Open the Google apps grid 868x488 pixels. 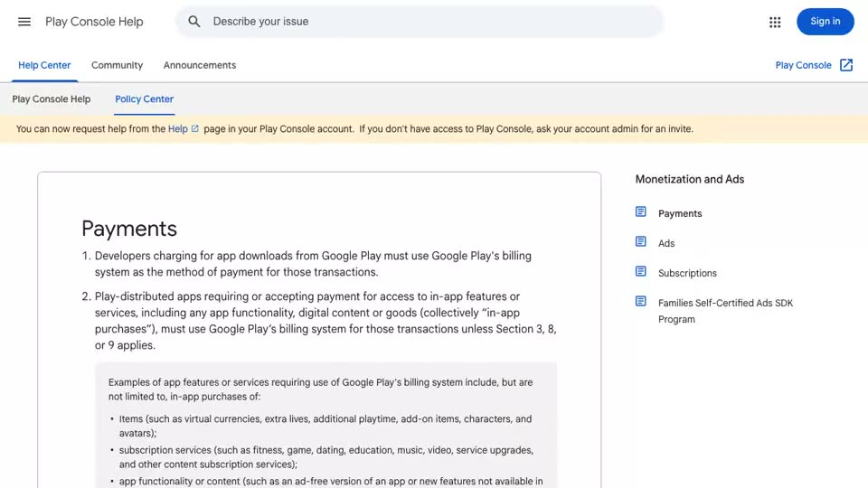coord(775,22)
